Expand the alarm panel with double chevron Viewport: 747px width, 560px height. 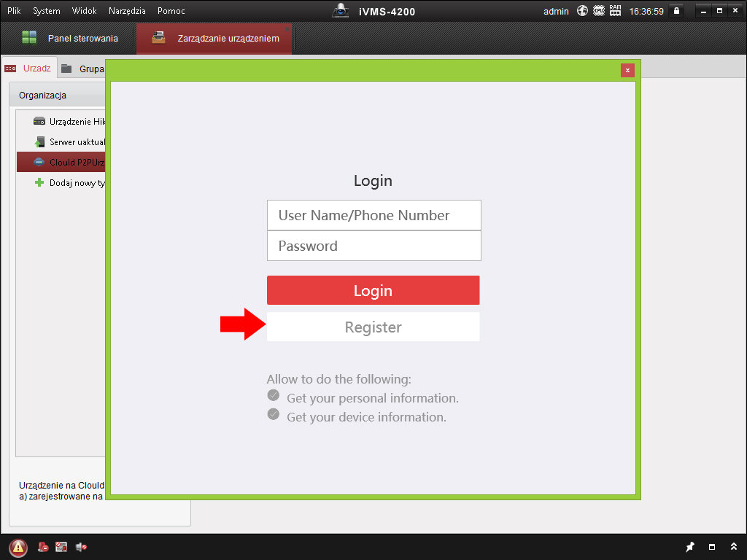click(733, 547)
